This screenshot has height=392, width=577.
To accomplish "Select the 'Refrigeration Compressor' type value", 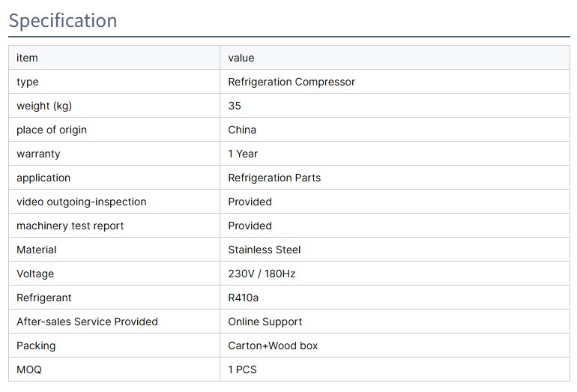I will coord(291,82).
